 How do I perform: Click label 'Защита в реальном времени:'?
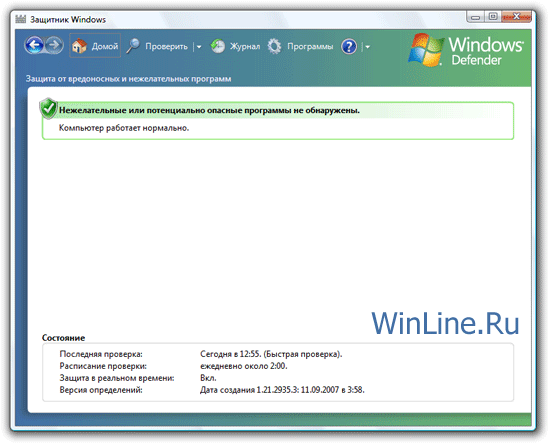coord(117,378)
